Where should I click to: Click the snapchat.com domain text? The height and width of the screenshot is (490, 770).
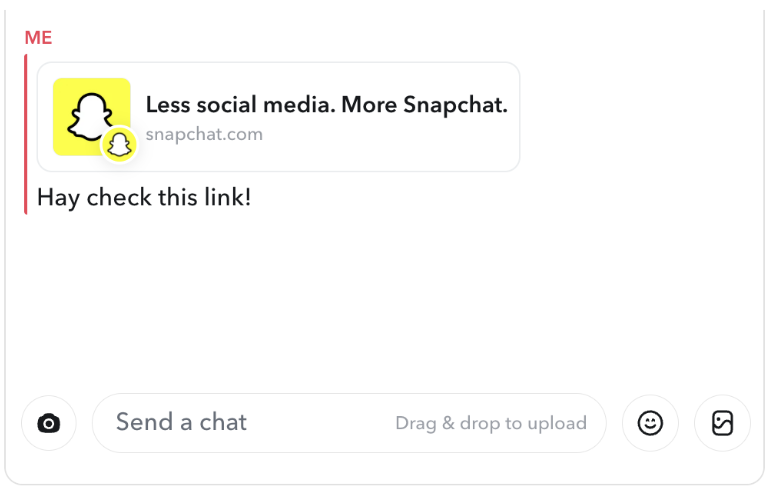coord(204,134)
